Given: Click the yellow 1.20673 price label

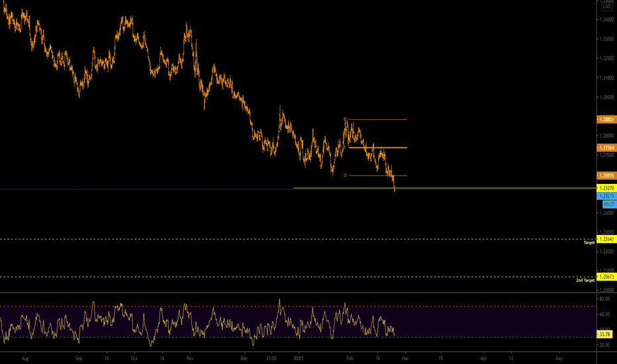Looking at the screenshot, I should point(606,277).
